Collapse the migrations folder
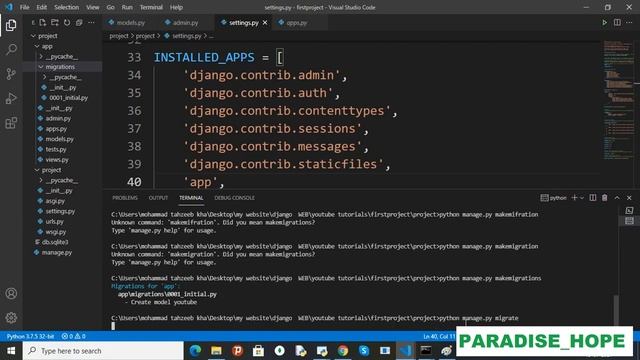The height and width of the screenshot is (360, 640). pos(41,67)
